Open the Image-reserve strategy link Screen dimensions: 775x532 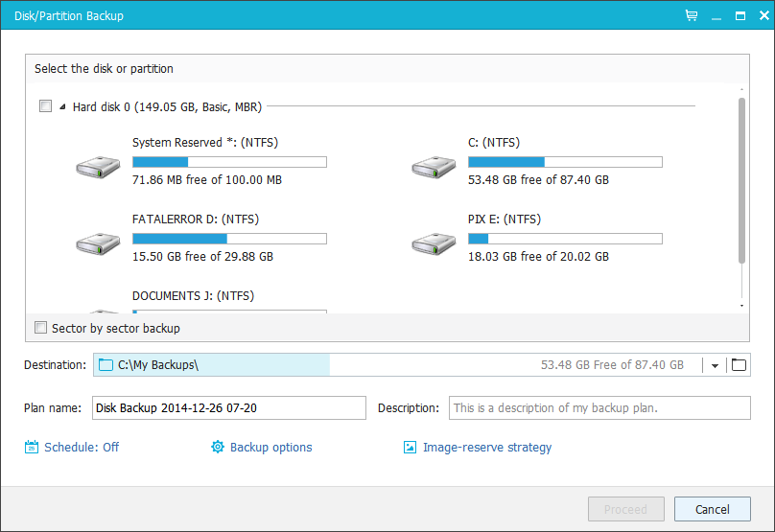coord(487,448)
